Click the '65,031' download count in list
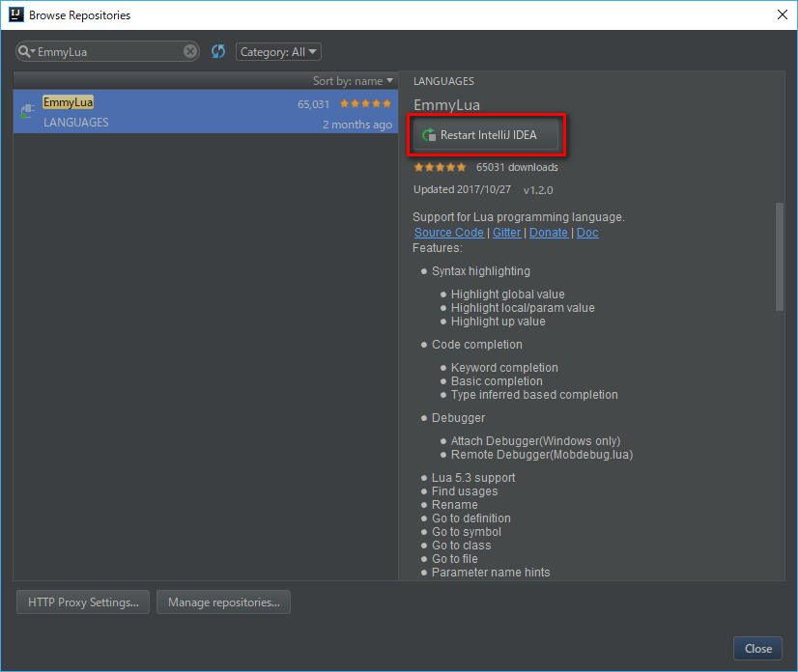798x672 pixels. pyautogui.click(x=313, y=104)
